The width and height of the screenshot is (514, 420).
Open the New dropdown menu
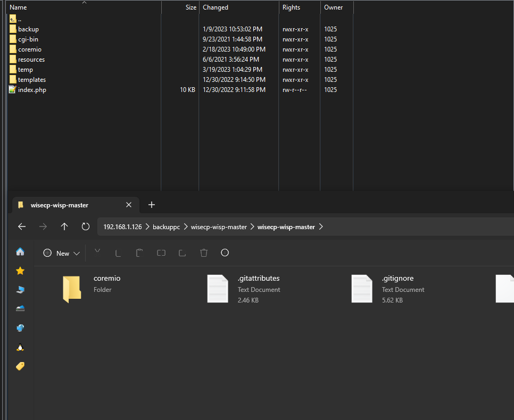coord(61,253)
